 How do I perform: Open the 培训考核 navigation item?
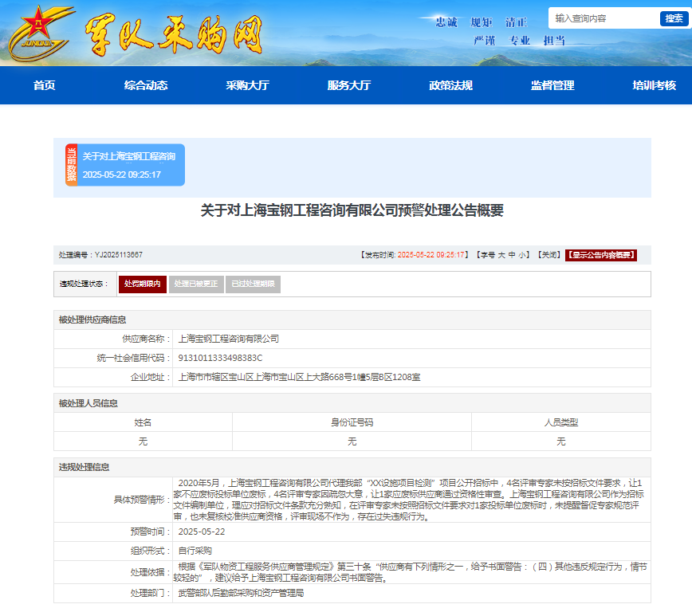click(654, 85)
